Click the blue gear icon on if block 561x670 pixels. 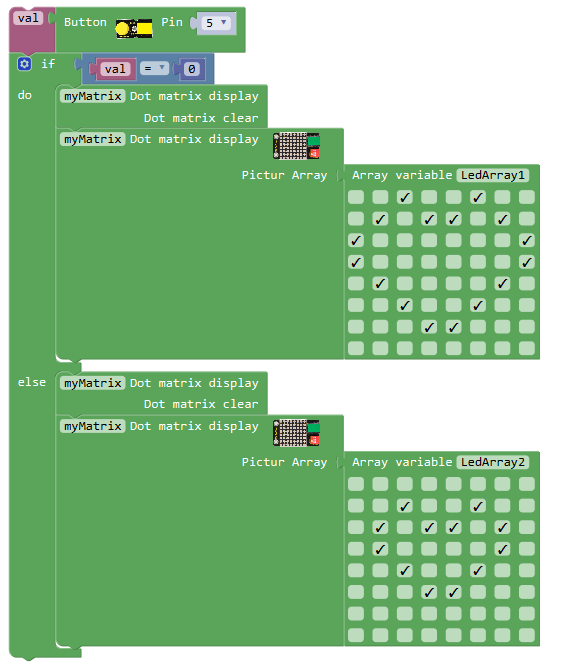pyautogui.click(x=24, y=64)
